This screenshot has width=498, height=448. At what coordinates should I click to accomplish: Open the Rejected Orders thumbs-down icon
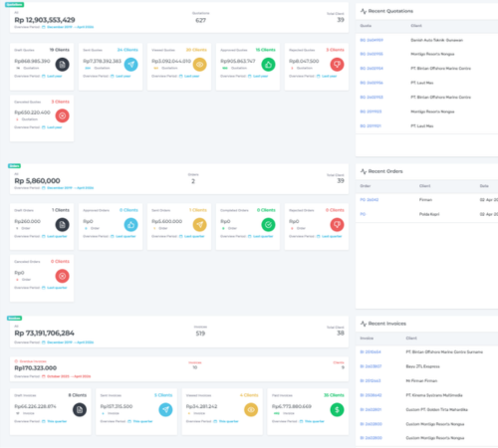click(x=337, y=225)
